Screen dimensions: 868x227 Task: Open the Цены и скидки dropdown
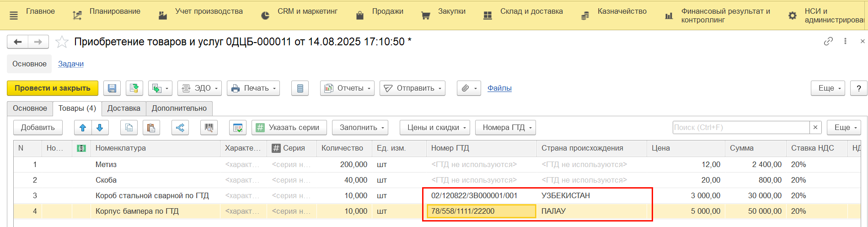434,128
